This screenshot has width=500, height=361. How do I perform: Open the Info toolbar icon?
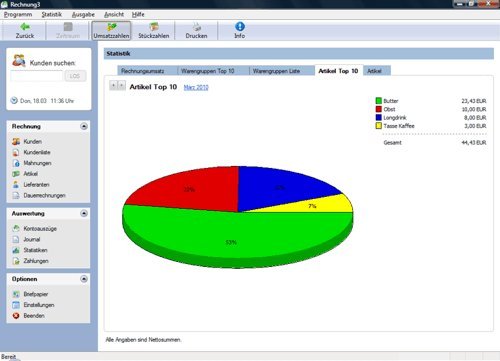[x=240, y=27]
